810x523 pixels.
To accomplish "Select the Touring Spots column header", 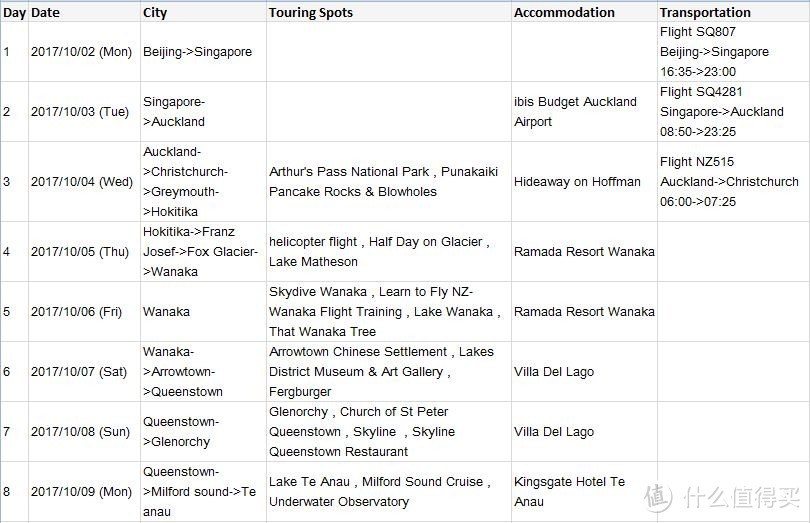I will (388, 12).
